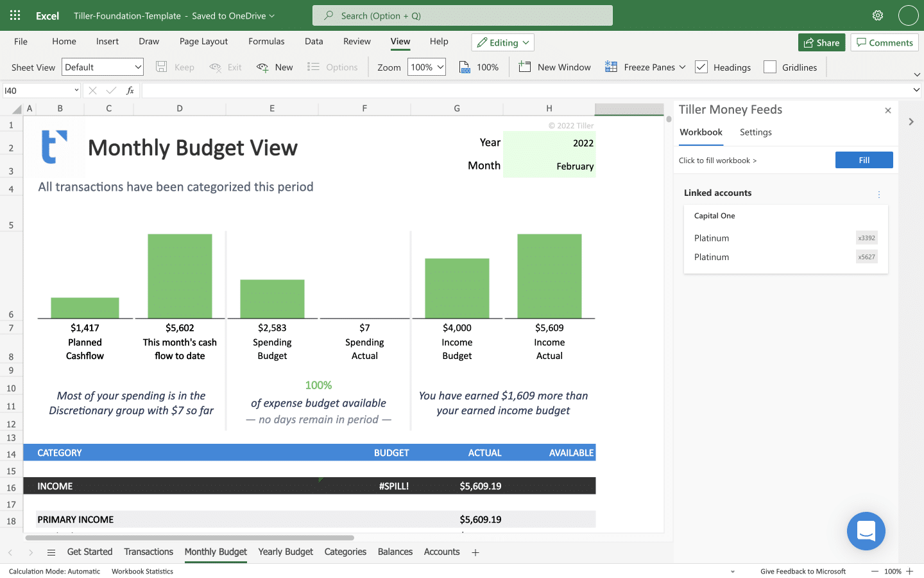Open a New Window
Screen dimensions: 924x578
point(555,67)
